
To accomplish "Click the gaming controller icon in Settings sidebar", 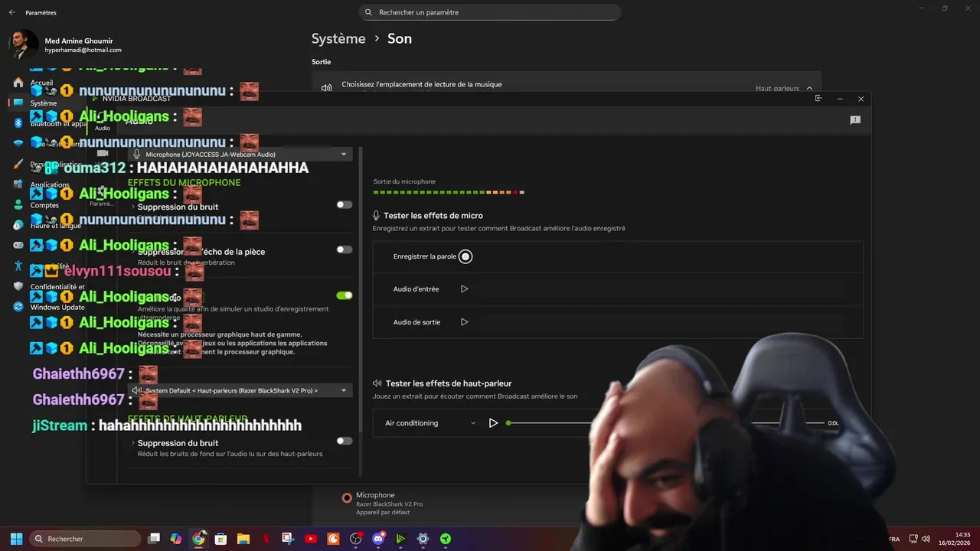I will coord(18,246).
